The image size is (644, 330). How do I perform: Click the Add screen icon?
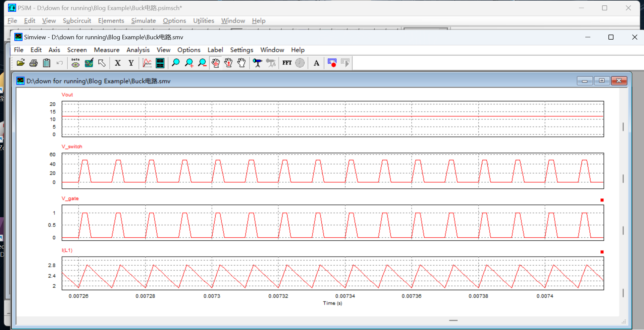160,63
